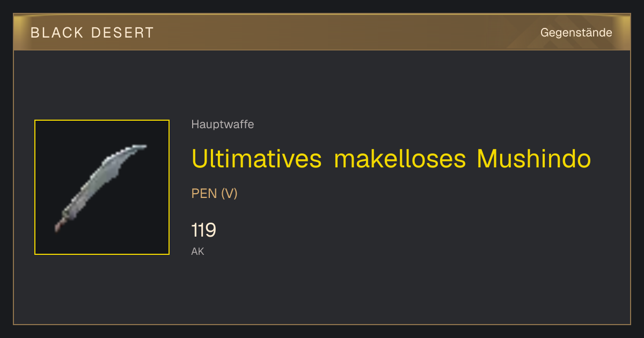Click the word BLACK in the header
644x338 pixels.
point(57,33)
